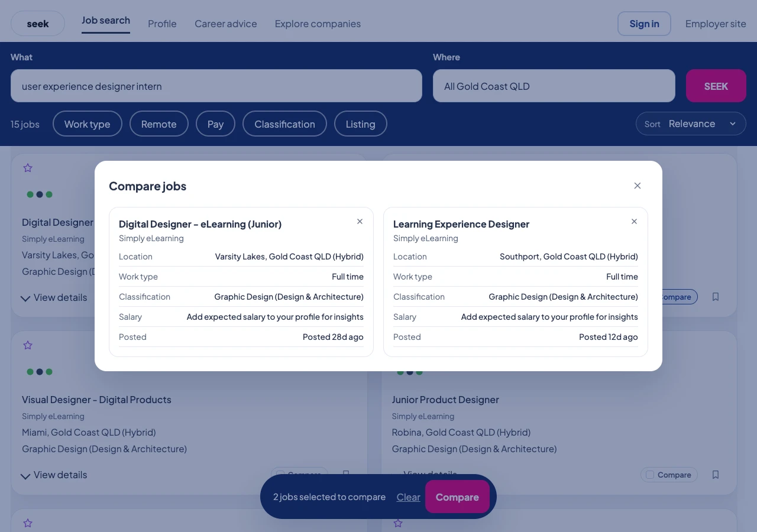The height and width of the screenshot is (532, 757).
Task: Open the Visual Designer – Digital Products job title
Action: [x=96, y=400]
